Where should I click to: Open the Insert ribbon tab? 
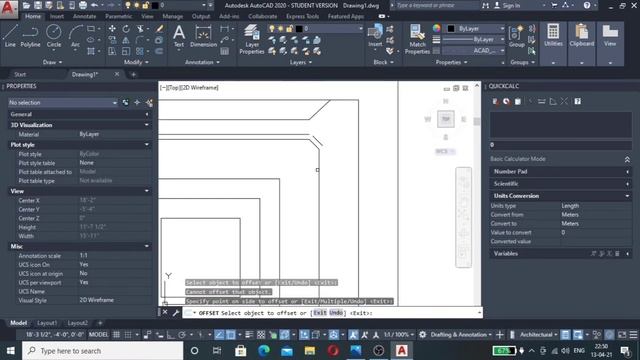pyautogui.click(x=57, y=16)
